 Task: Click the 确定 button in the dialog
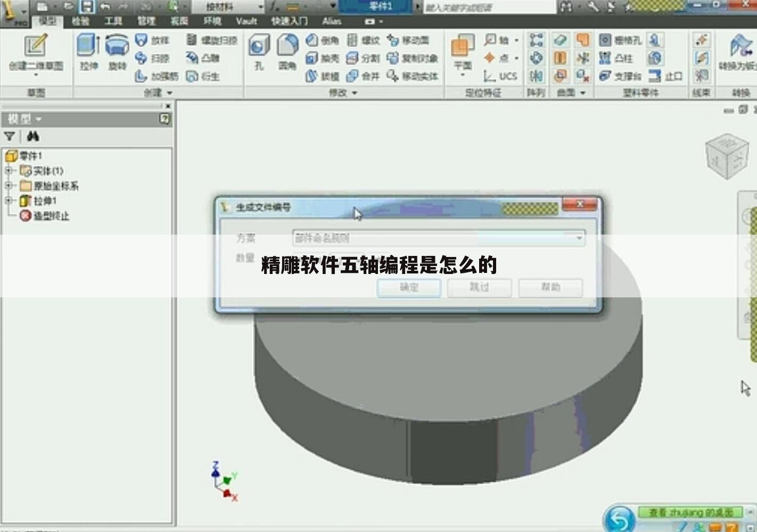[409, 288]
